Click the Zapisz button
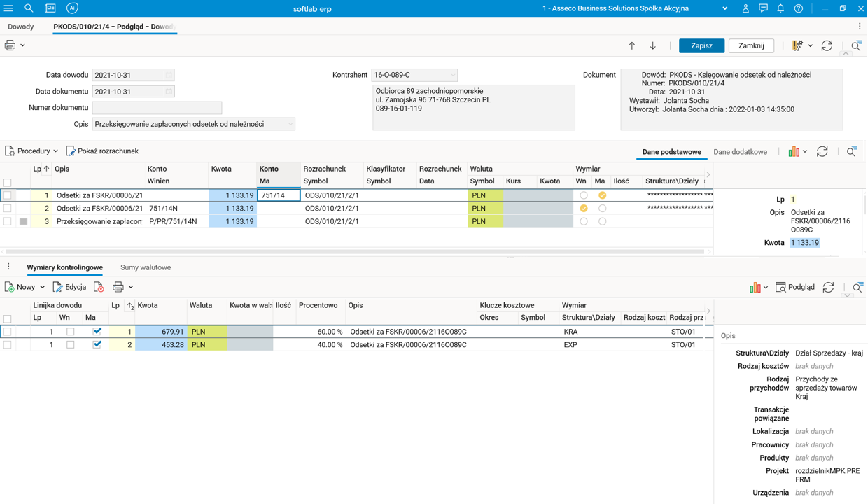 (701, 45)
